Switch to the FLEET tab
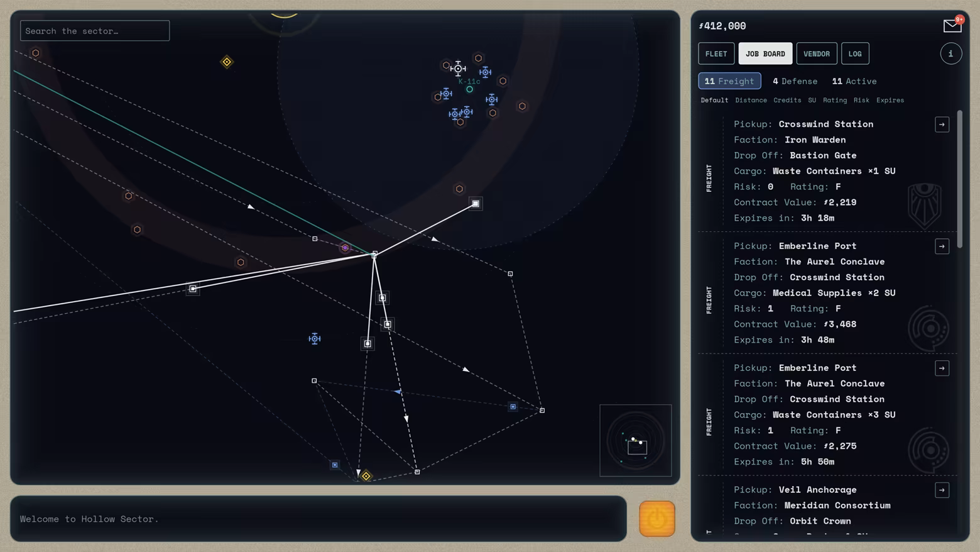This screenshot has height=552, width=980. point(716,53)
